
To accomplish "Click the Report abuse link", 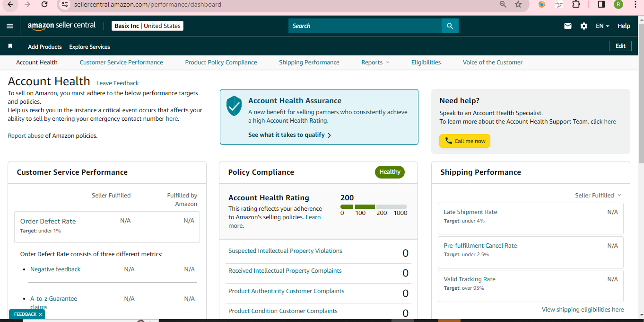I will 26,136.
